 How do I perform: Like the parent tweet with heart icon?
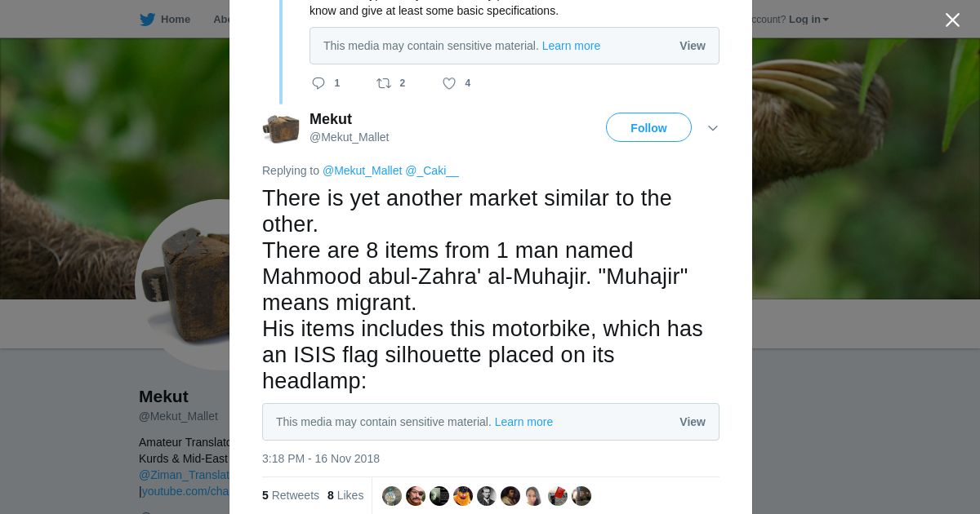pos(449,83)
